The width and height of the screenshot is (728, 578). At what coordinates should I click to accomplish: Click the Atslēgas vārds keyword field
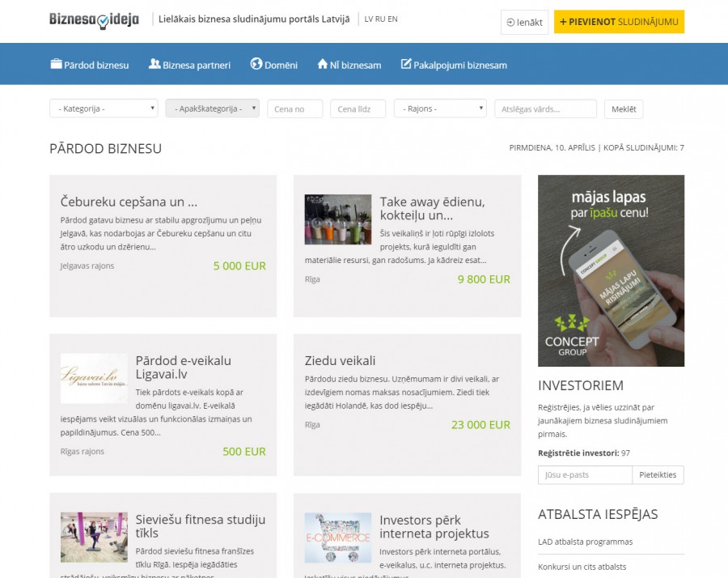tap(545, 108)
